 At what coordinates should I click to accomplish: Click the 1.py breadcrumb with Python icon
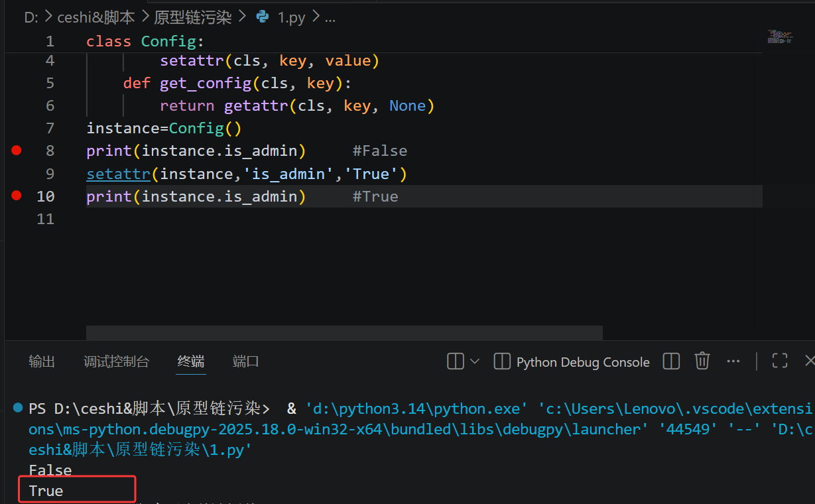click(x=281, y=18)
